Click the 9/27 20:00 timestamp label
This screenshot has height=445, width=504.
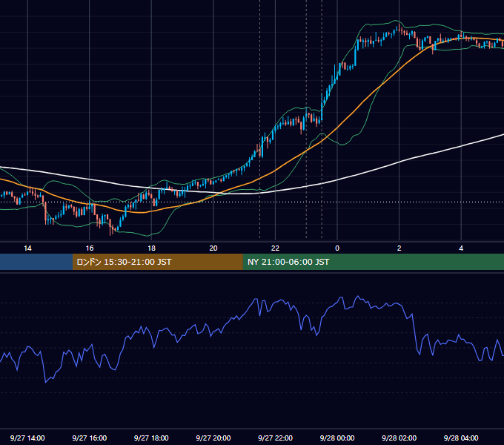click(213, 438)
